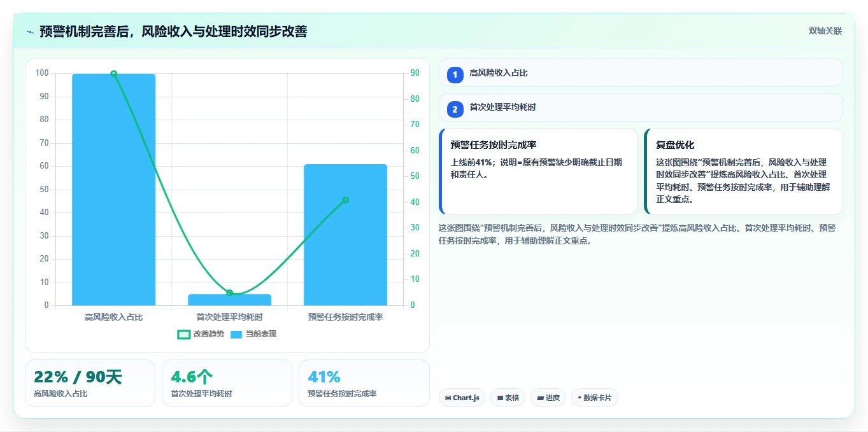Click the green 改善趋势 legend swatch

pyautogui.click(x=183, y=334)
